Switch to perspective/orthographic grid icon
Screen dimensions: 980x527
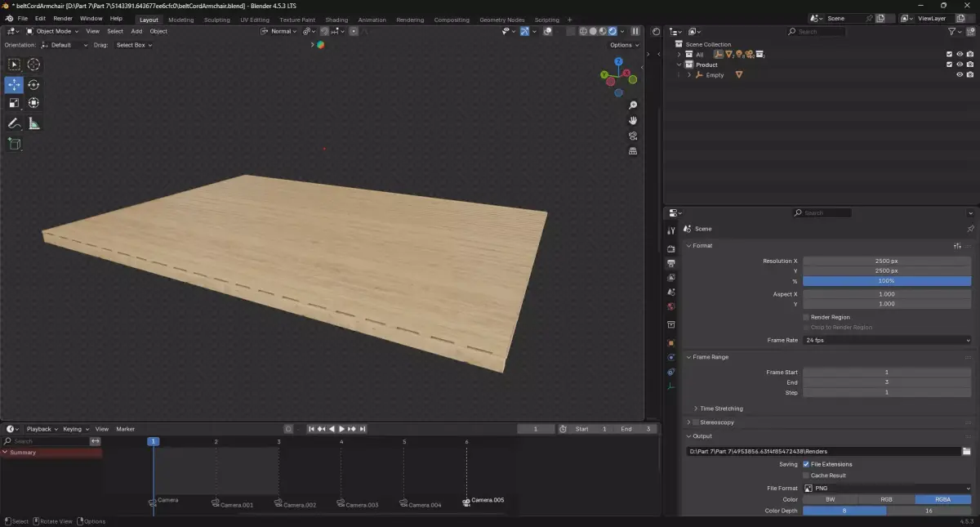[x=633, y=151]
